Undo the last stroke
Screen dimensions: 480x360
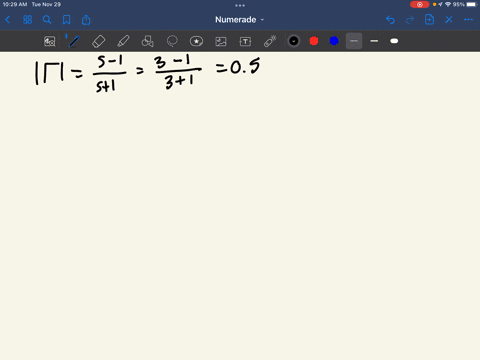tap(390, 20)
